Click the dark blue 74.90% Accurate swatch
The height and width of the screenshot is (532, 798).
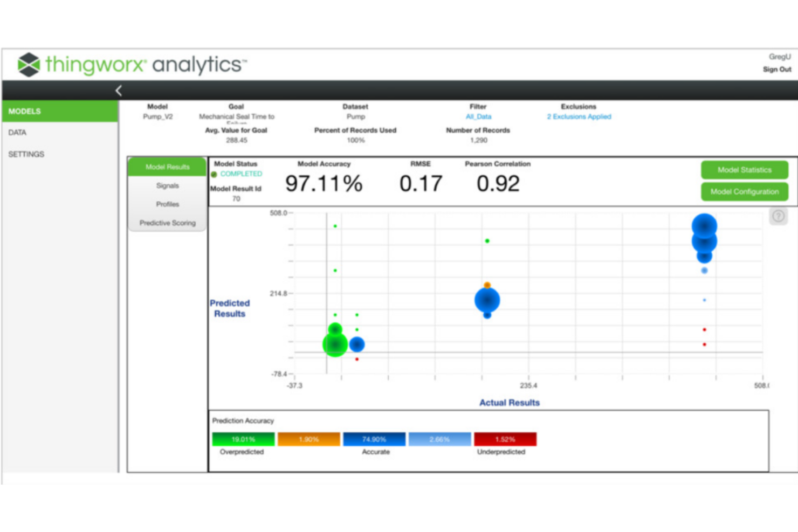(374, 439)
